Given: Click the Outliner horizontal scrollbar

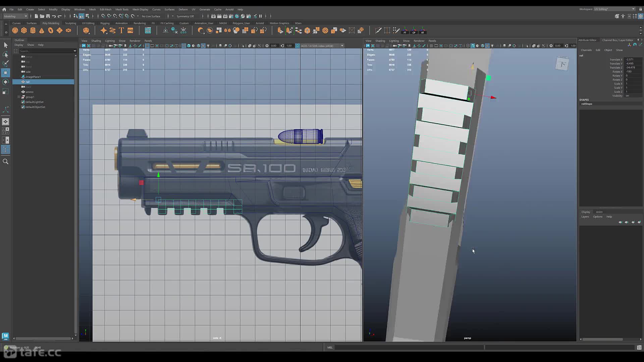Looking at the screenshot, I should tap(44, 339).
